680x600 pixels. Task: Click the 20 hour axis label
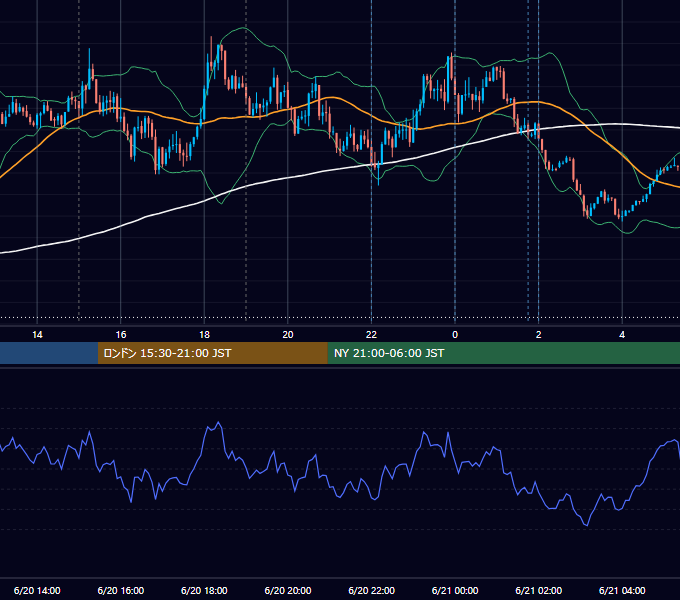(288, 335)
